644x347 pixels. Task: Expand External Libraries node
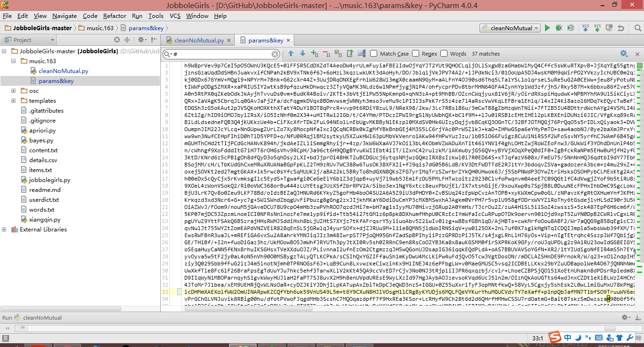(x=5, y=229)
